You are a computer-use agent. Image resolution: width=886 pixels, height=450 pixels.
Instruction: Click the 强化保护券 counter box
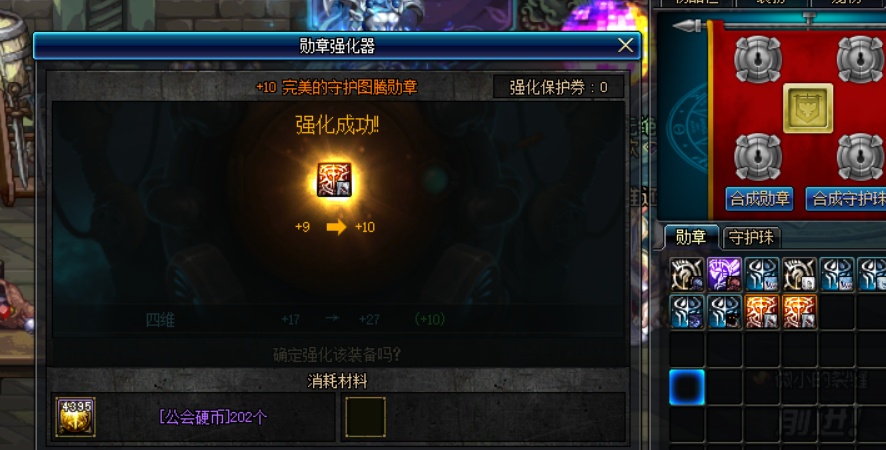pyautogui.click(x=559, y=87)
